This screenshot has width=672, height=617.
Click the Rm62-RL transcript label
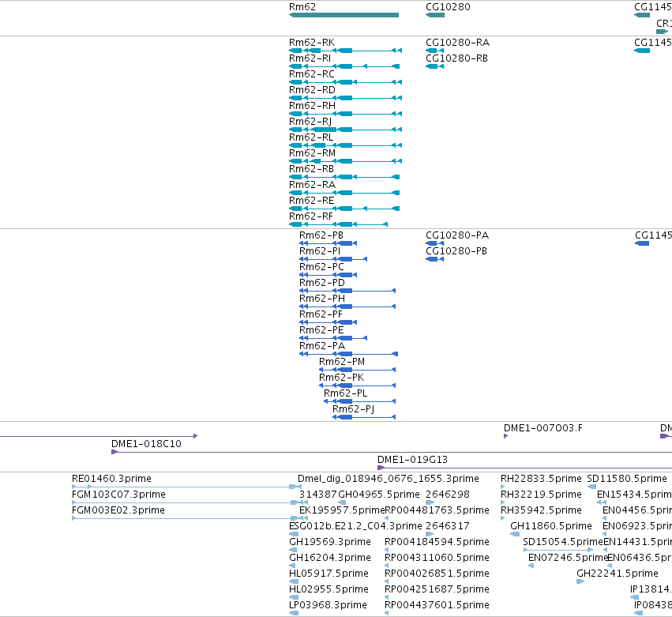point(311,137)
